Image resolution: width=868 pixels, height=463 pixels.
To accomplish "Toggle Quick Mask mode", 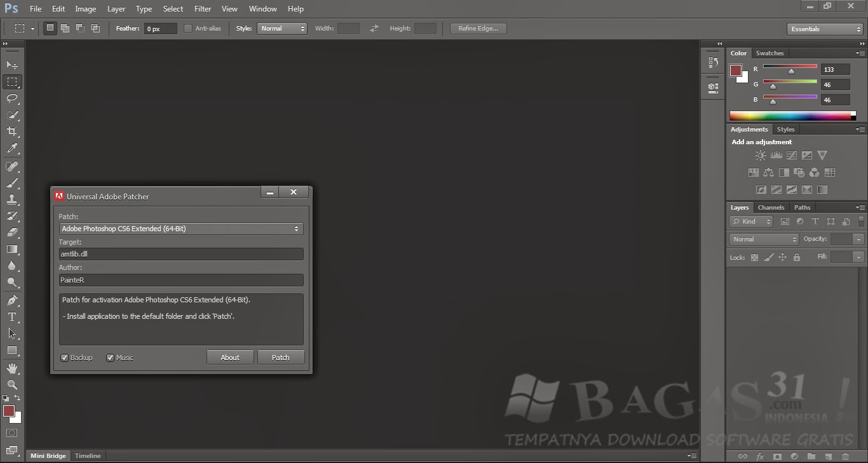I will point(12,433).
